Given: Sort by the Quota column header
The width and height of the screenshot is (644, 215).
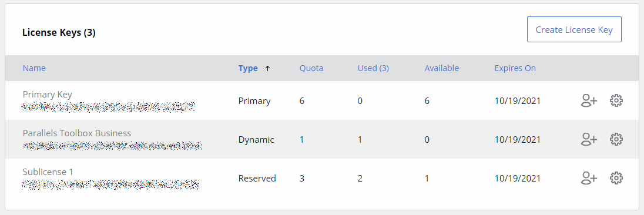Looking at the screenshot, I should coord(311,68).
